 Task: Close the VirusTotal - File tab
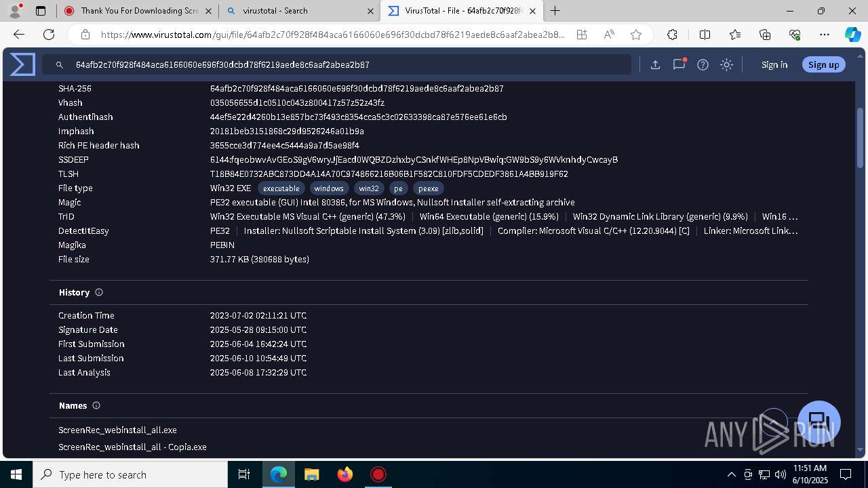point(532,11)
